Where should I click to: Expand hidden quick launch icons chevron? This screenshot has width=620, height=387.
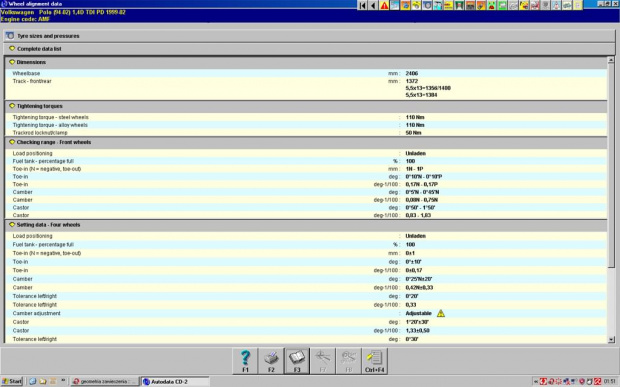63,381
